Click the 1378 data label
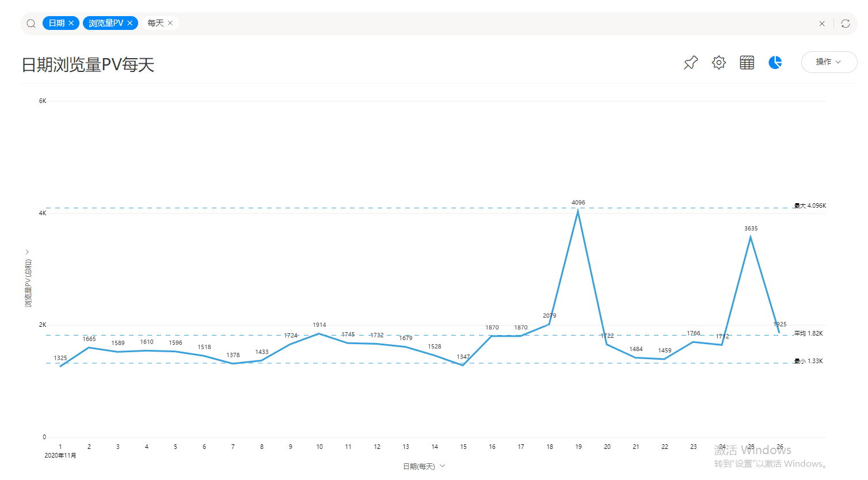868x480 pixels. 233,355
